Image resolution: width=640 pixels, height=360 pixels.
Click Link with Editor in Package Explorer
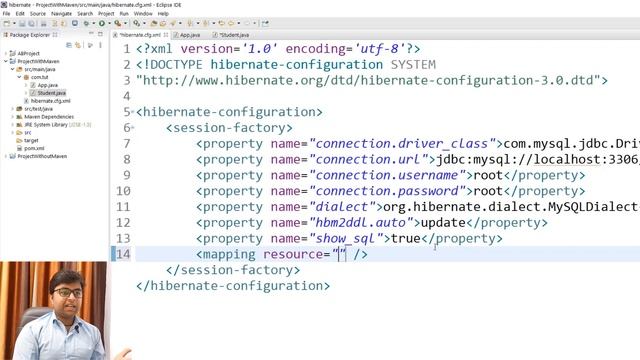point(78,45)
